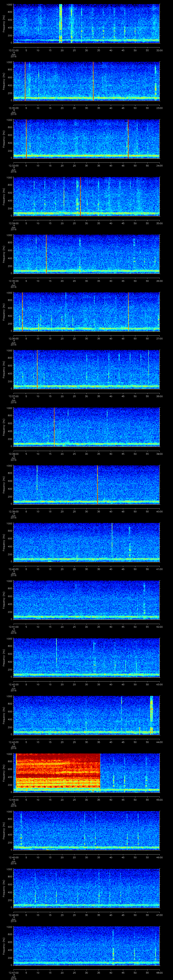Click red vertical line near 47 s in 12:36 panel
The height and width of the screenshot is (980, 173).
129,312
